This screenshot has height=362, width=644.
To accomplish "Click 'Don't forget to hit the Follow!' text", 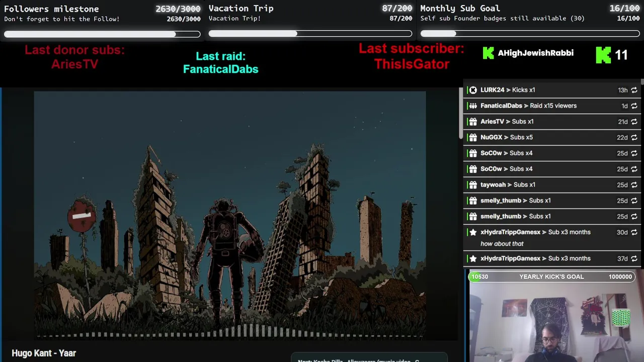I will pos(62,19).
